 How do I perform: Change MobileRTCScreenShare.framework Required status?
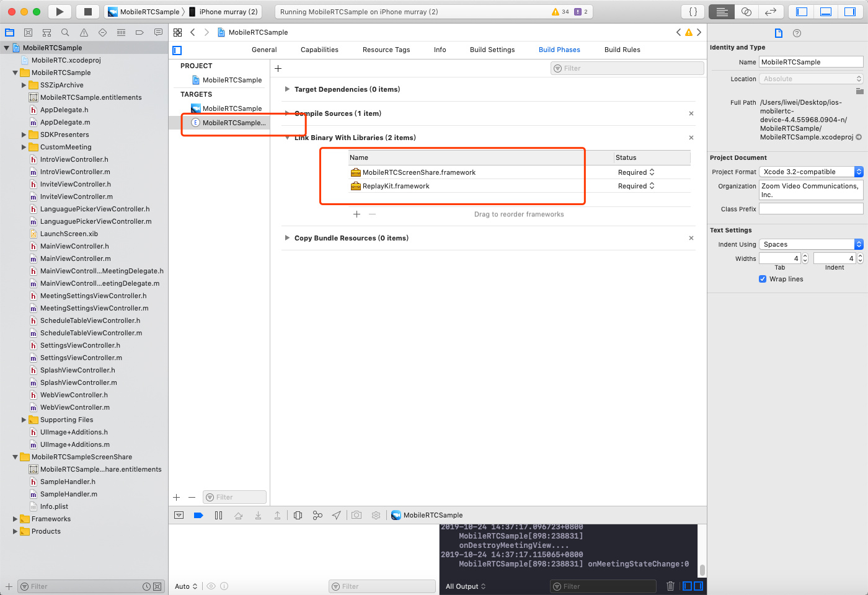tap(636, 172)
